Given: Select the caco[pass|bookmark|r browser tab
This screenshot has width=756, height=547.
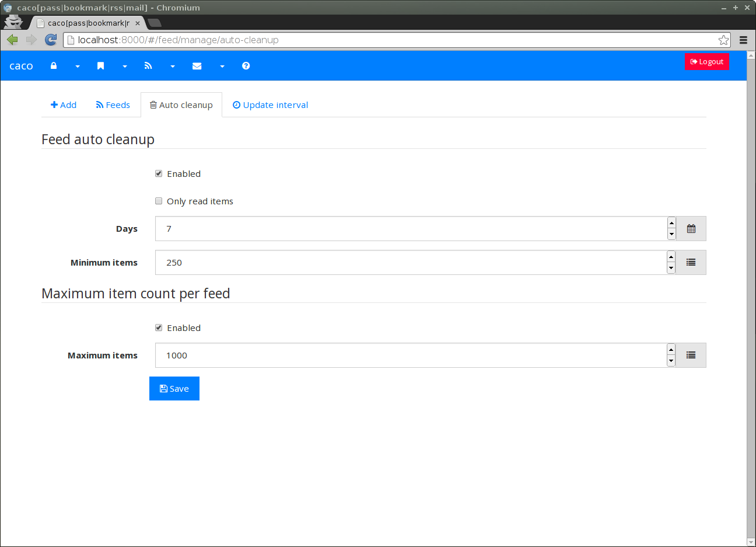Looking at the screenshot, I should [x=87, y=23].
